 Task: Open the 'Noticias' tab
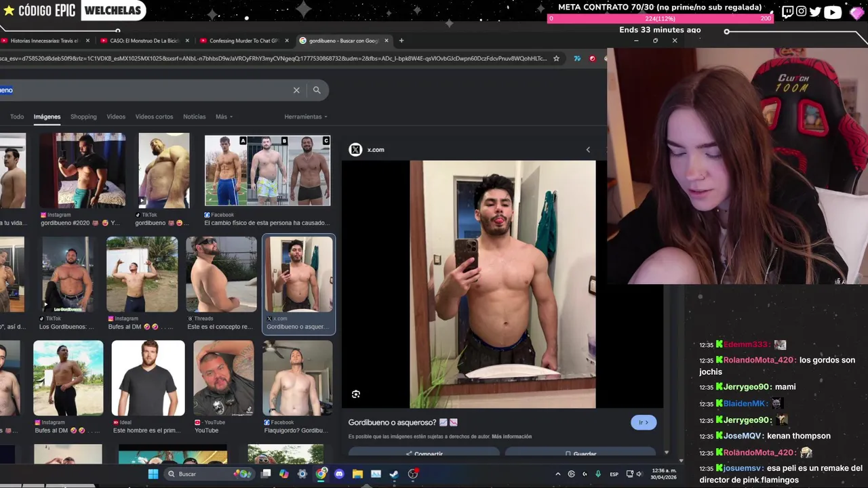194,117
